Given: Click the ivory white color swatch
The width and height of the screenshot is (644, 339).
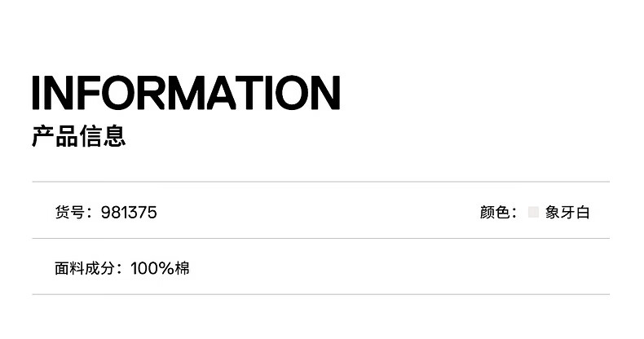Looking at the screenshot, I should point(533,213).
